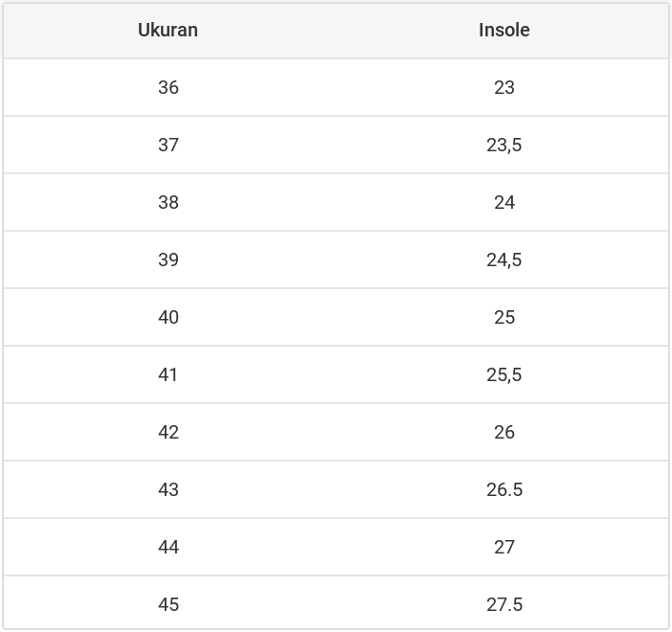Click the insole value 27.5
This screenshot has height=632, width=672.
[504, 604]
